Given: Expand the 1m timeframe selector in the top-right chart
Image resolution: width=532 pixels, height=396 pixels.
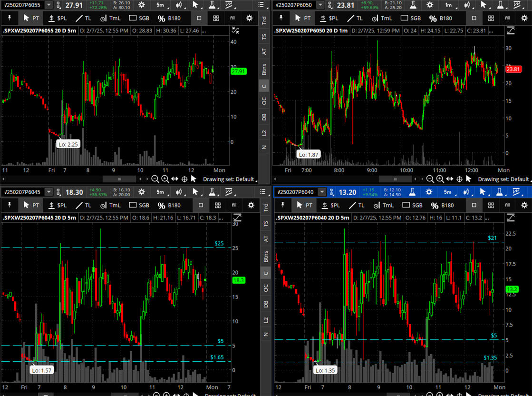Looking at the screenshot, I should [448, 5].
